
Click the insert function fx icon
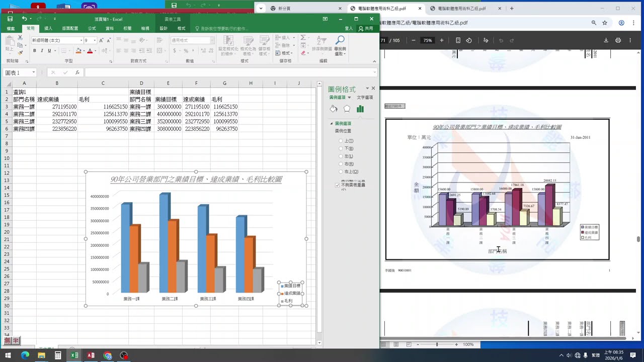(x=77, y=72)
